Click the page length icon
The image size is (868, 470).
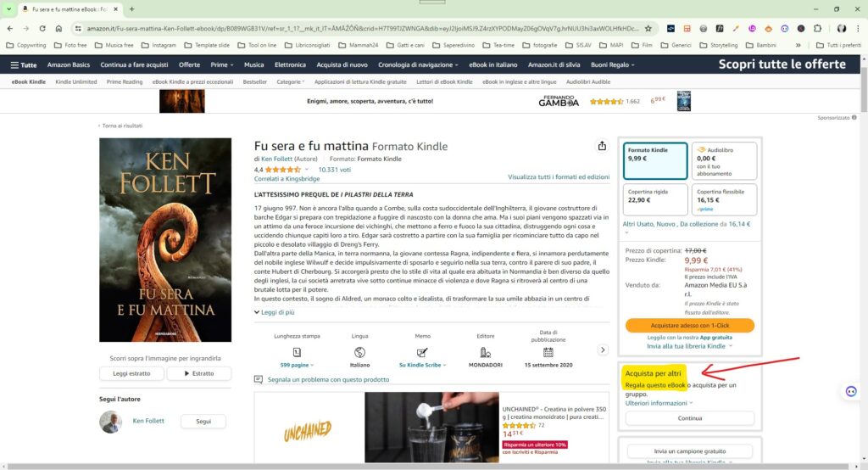pos(297,352)
